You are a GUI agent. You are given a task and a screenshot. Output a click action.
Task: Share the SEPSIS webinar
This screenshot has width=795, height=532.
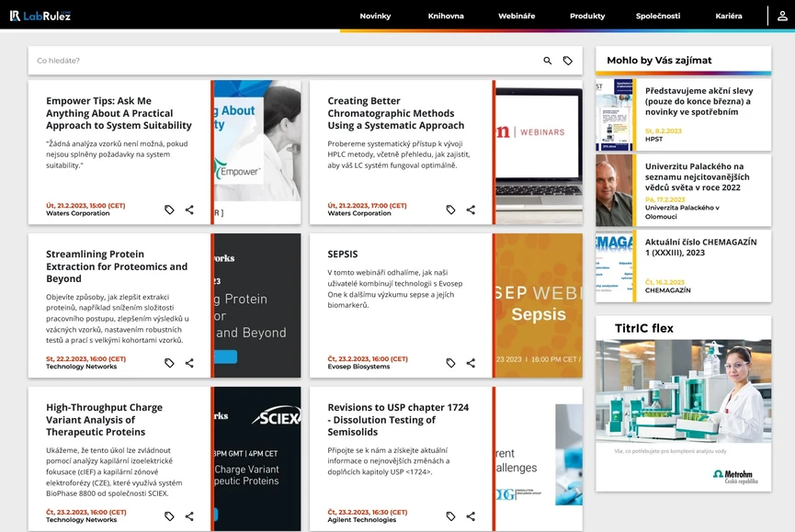click(471, 363)
